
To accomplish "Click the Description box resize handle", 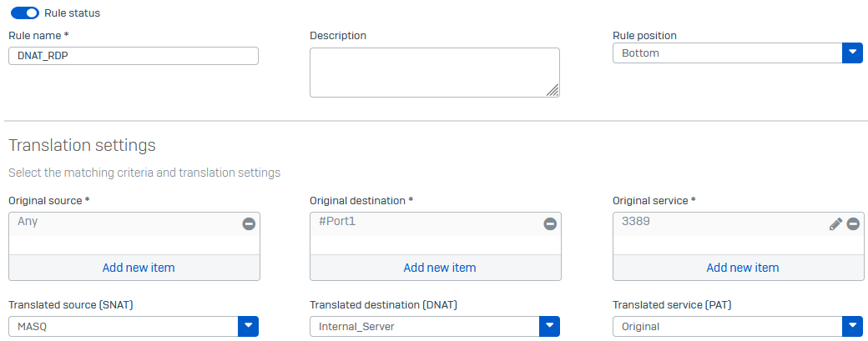I will (x=553, y=91).
